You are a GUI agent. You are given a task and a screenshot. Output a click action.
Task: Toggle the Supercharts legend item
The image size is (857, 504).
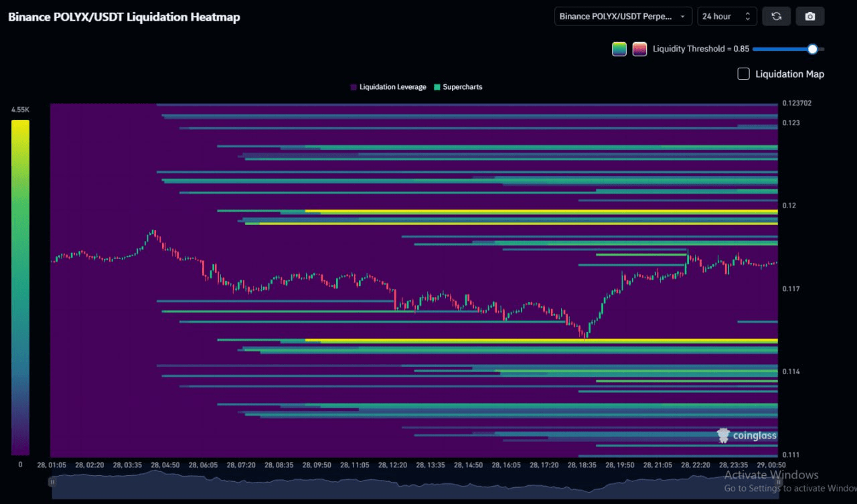(458, 87)
